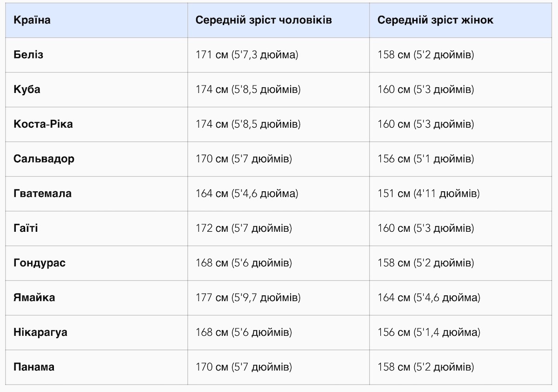Click the Середній зріст чоловіків header

264,20
